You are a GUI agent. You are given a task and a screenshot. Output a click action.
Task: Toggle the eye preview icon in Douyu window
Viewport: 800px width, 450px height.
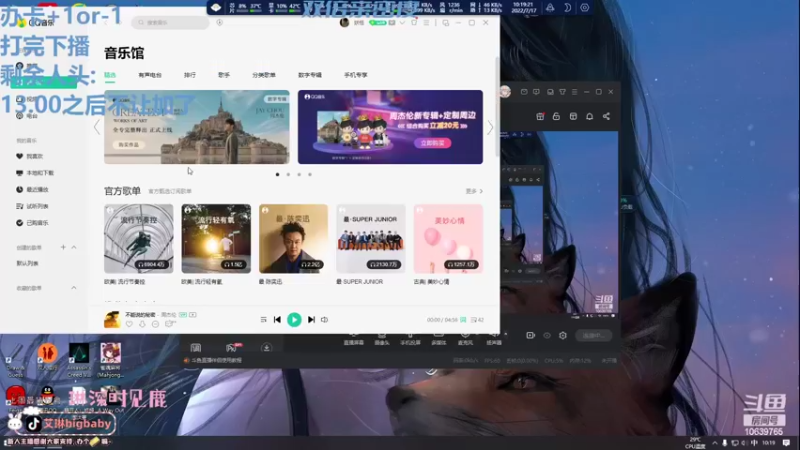click(547, 335)
